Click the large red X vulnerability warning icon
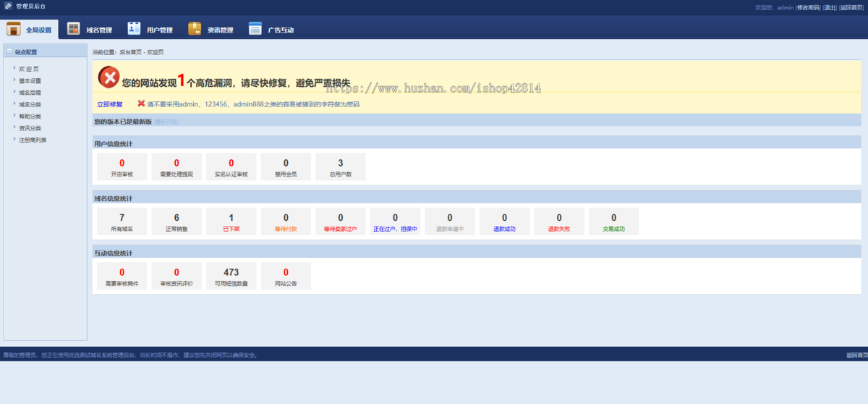Image resolution: width=868 pixels, height=404 pixels. pyautogui.click(x=109, y=77)
